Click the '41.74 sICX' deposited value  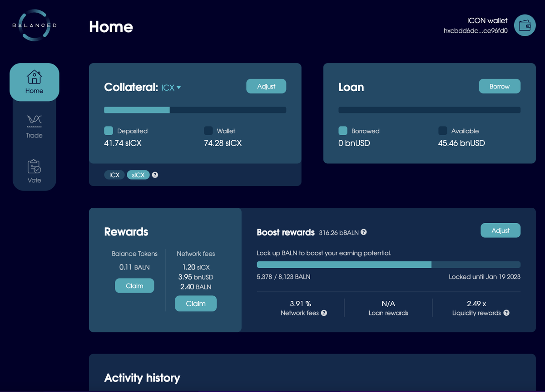[x=123, y=143]
